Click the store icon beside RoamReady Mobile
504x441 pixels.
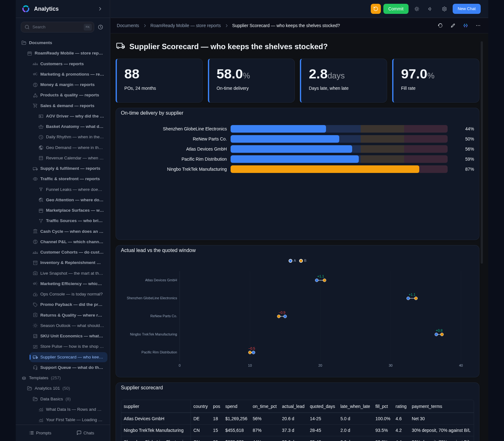point(30,53)
